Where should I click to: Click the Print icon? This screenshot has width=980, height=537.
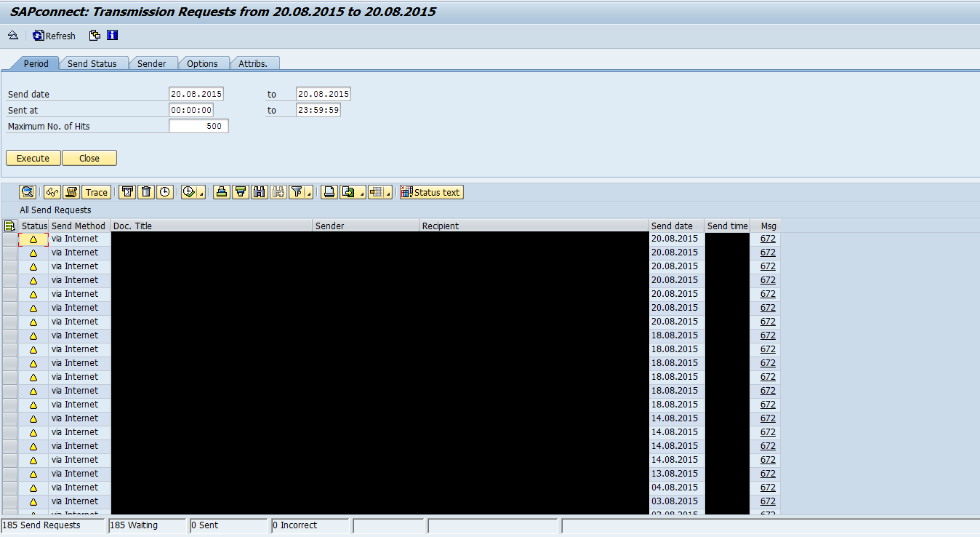[329, 192]
